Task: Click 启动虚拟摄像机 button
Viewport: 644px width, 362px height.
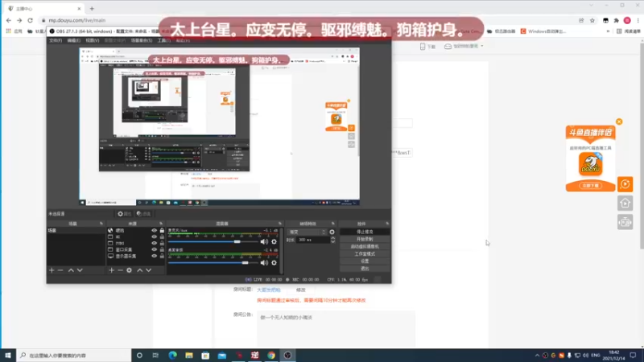Action: pyautogui.click(x=365, y=247)
